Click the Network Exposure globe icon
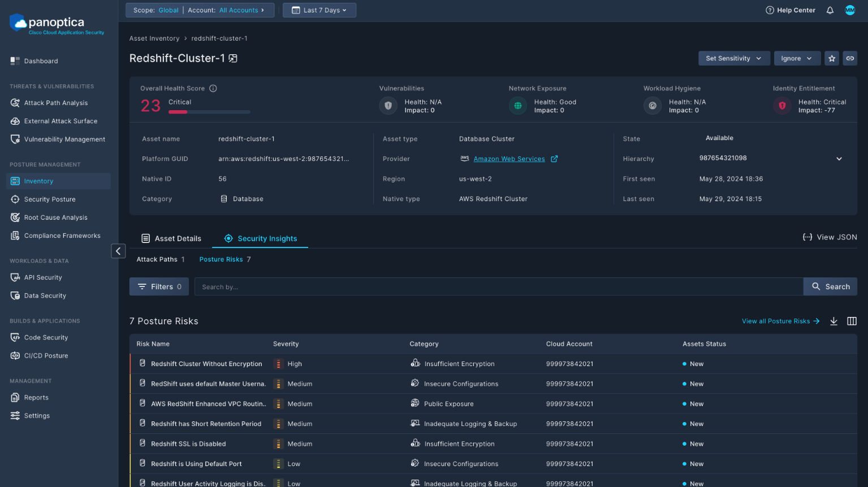868x487 pixels. point(517,106)
